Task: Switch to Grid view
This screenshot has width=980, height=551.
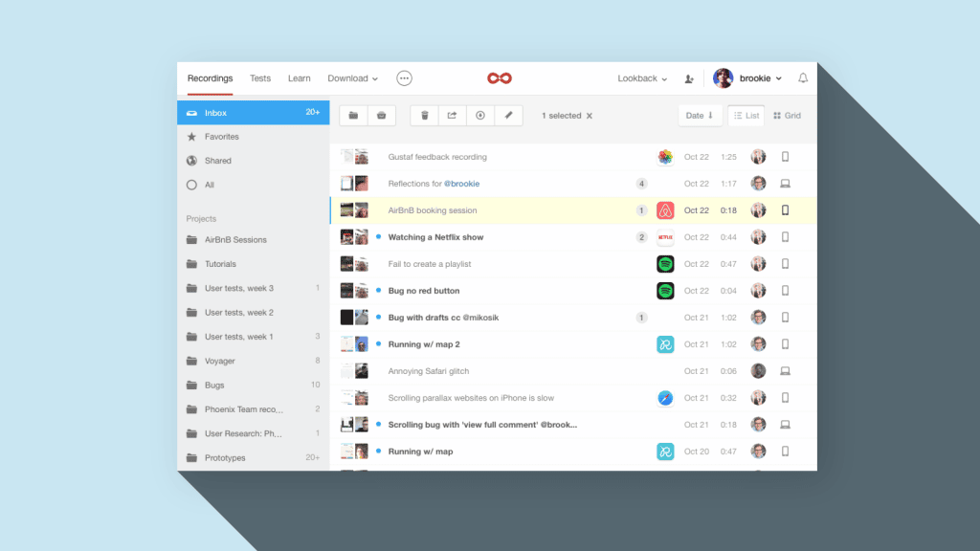Action: (x=788, y=116)
